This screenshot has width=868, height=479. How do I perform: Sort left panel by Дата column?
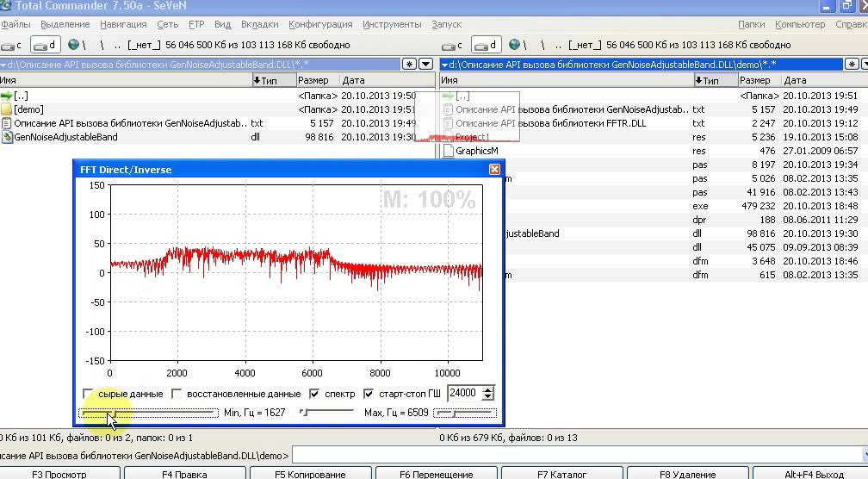click(387, 80)
